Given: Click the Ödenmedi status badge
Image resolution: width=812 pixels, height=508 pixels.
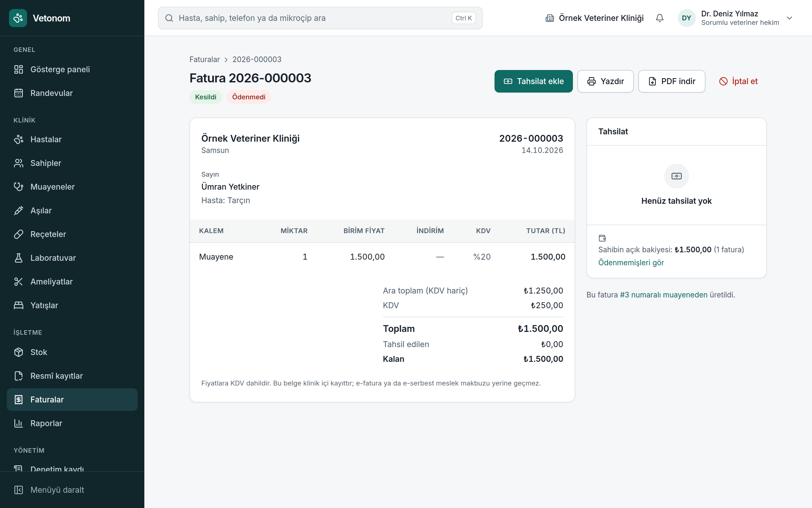Looking at the screenshot, I should click(x=249, y=97).
